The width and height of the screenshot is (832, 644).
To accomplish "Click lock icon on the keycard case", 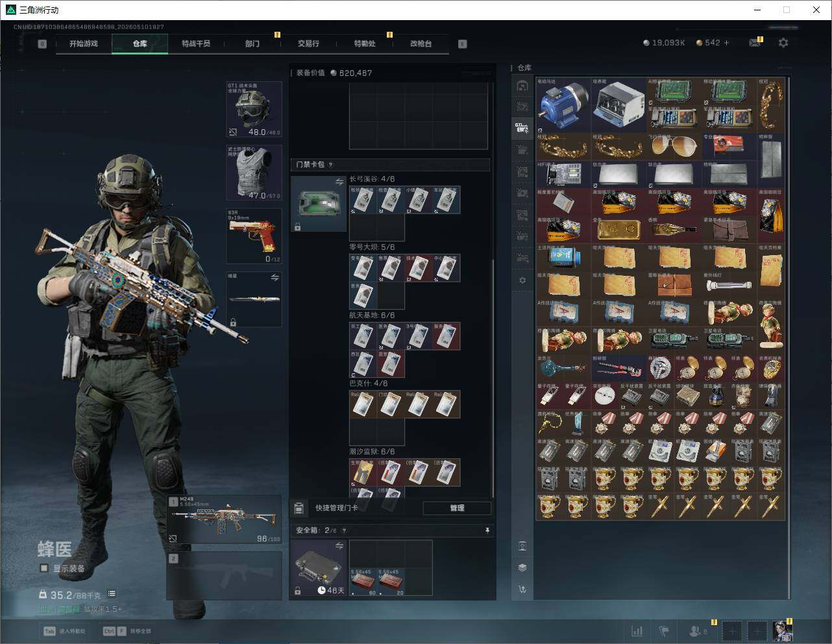I will point(297,227).
